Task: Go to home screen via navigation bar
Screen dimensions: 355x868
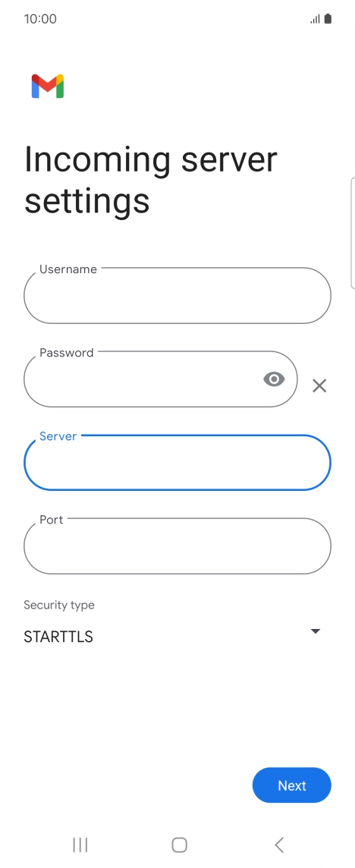Action: click(180, 844)
